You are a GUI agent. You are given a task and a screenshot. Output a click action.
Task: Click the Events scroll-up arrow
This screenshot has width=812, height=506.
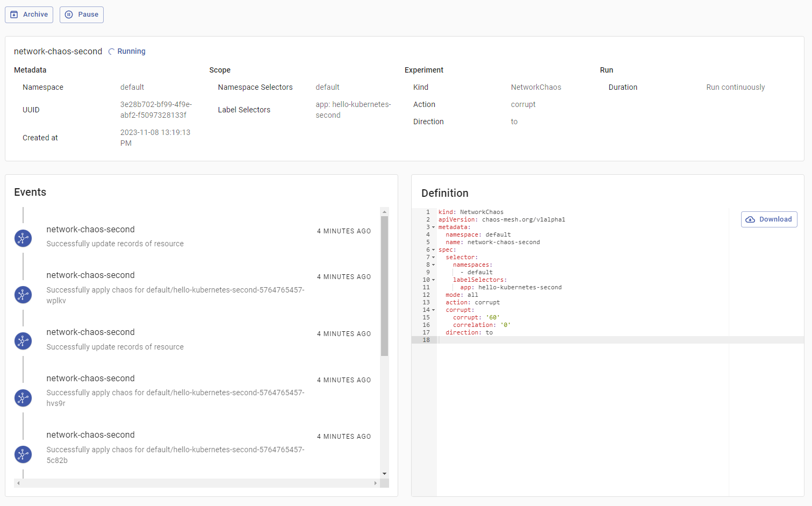[384, 212]
